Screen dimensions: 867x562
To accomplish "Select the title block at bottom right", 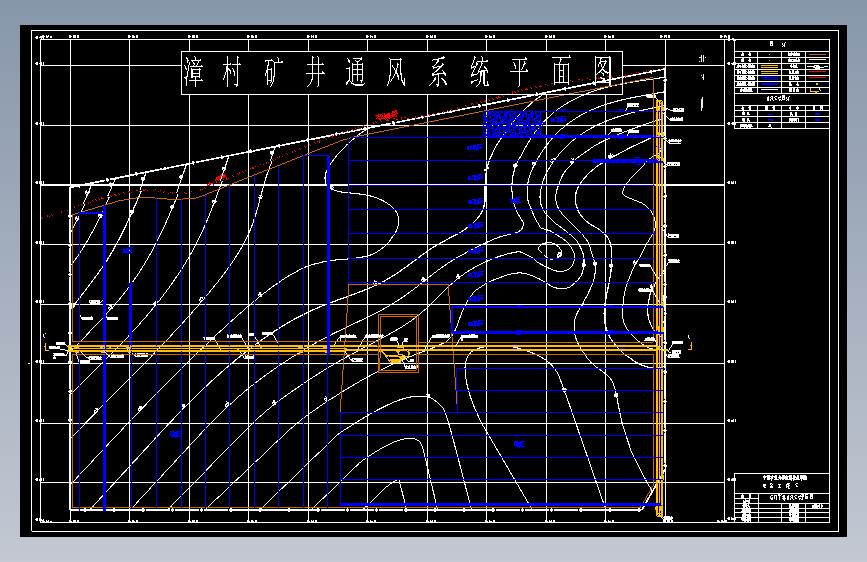I will tap(782, 497).
